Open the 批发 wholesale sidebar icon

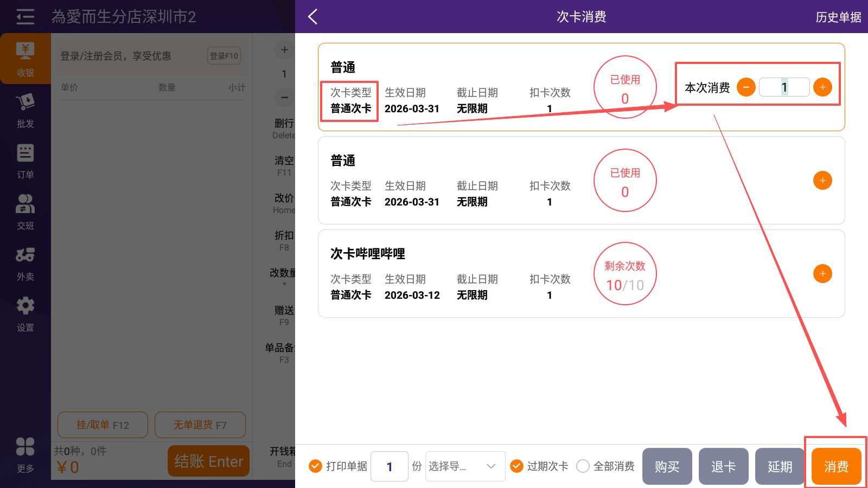[x=25, y=110]
